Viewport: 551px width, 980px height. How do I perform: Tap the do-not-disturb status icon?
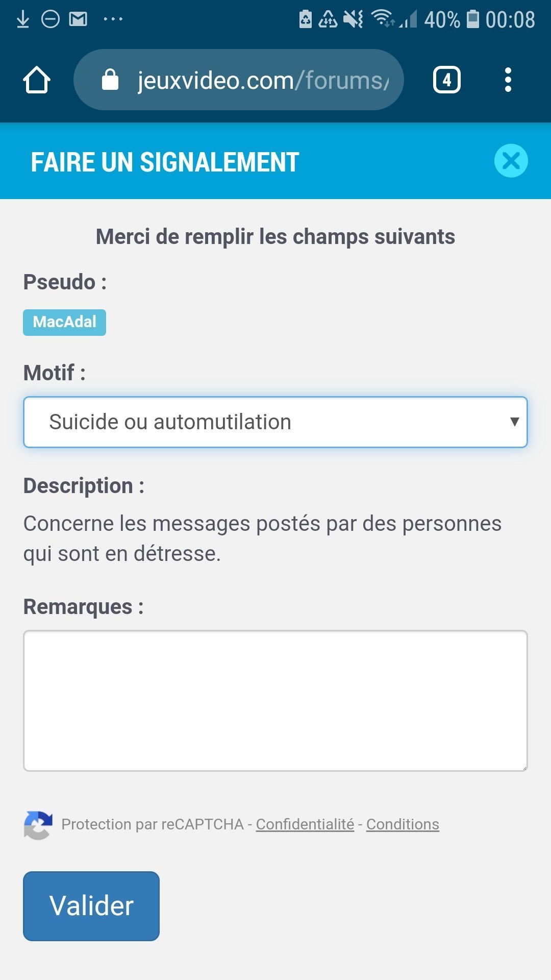click(x=51, y=19)
